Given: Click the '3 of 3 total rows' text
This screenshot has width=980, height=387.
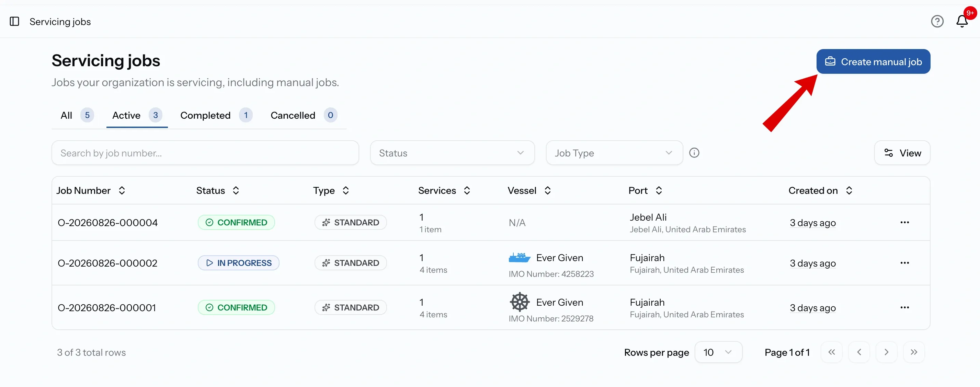Looking at the screenshot, I should click(91, 352).
